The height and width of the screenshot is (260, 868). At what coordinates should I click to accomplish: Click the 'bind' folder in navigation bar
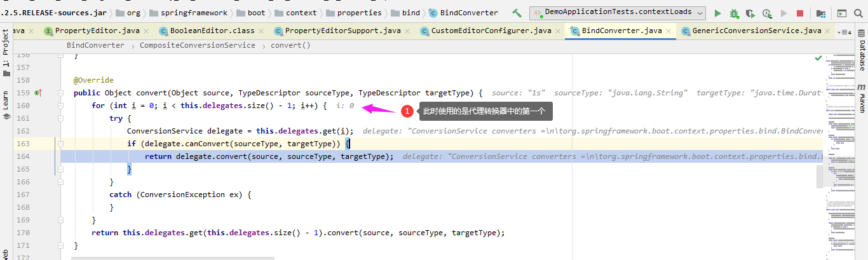click(405, 13)
